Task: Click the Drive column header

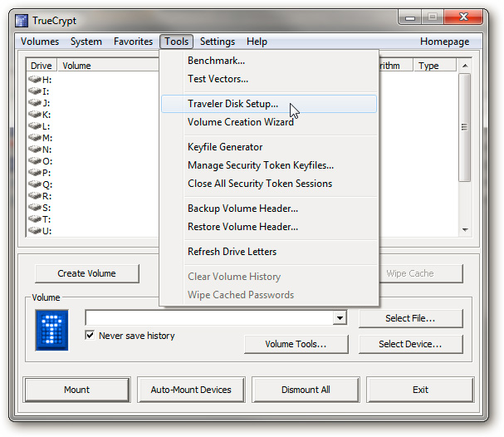Action: pyautogui.click(x=42, y=66)
